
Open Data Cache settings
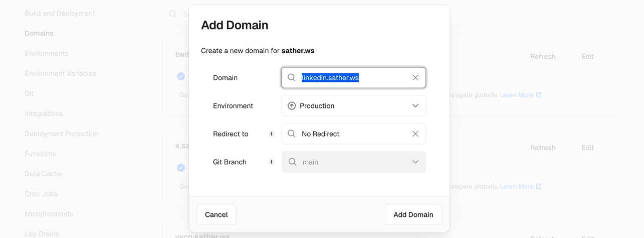click(43, 174)
